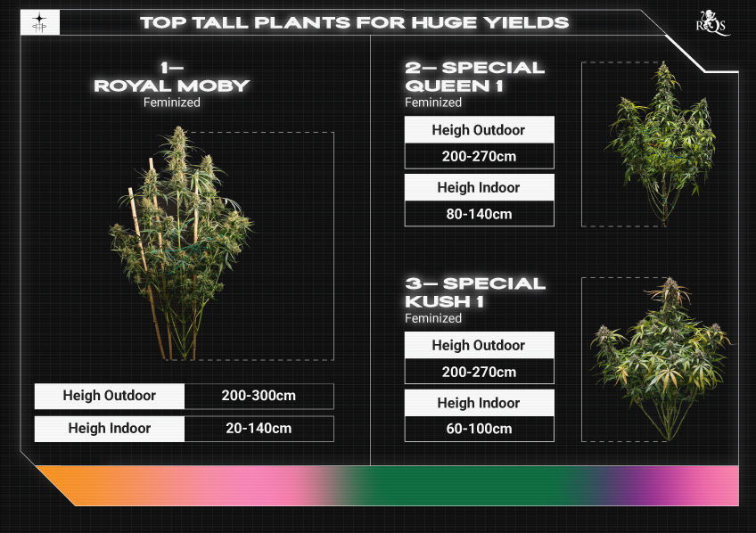The image size is (756, 533).
Task: Select the '3– SPECIAL KUSH 1' heading
Action: pos(475,292)
